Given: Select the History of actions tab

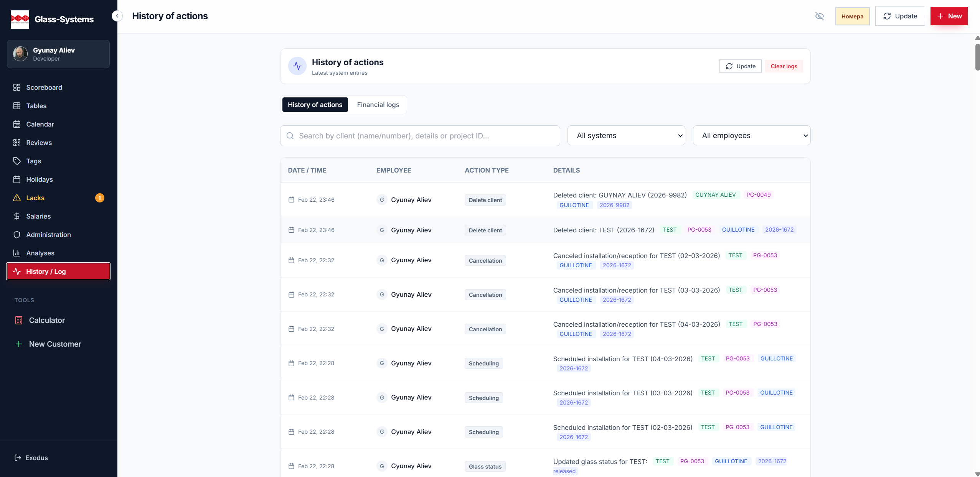Looking at the screenshot, I should tap(315, 105).
